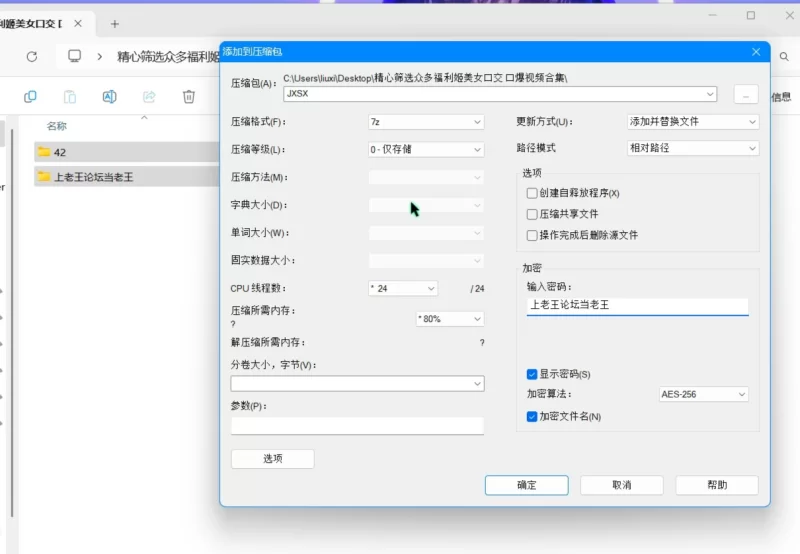Click the Copy icon in Explorer toolbar
Image resolution: width=800 pixels, height=554 pixels.
tap(30, 96)
